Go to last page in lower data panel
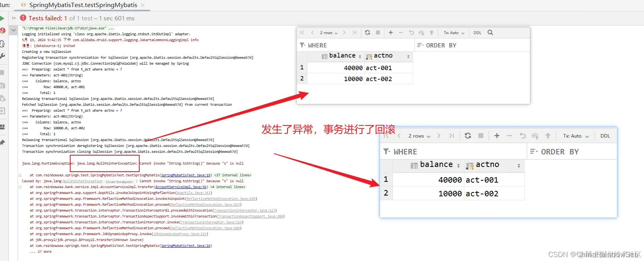 click(x=451, y=136)
